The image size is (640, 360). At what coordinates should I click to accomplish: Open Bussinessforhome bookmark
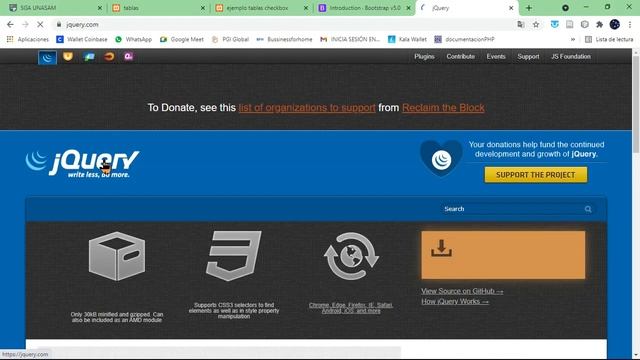coord(284,39)
